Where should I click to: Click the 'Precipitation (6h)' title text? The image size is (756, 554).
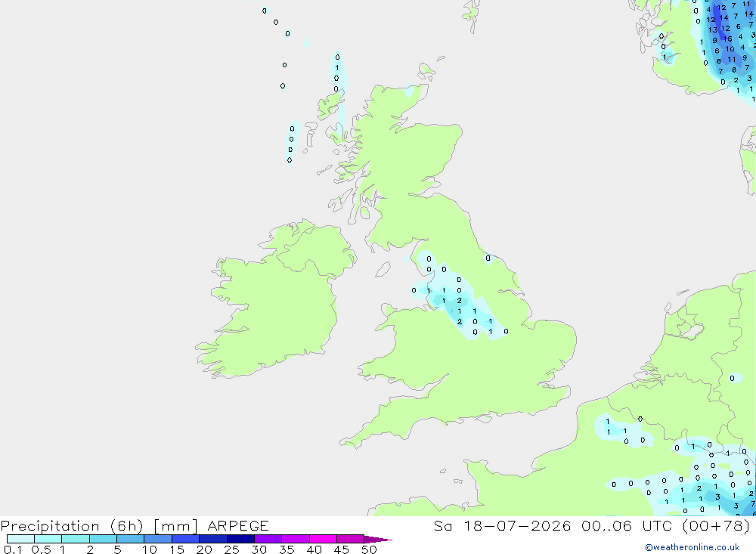72,526
